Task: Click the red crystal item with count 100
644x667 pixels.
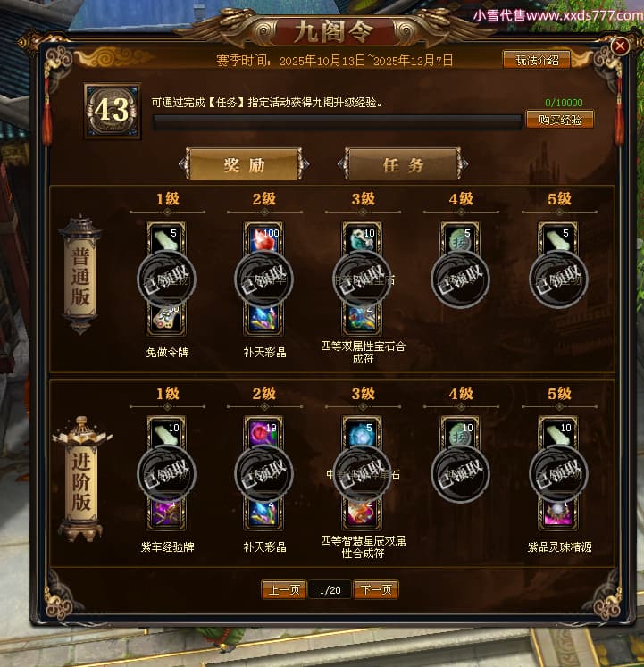Action: coord(263,238)
